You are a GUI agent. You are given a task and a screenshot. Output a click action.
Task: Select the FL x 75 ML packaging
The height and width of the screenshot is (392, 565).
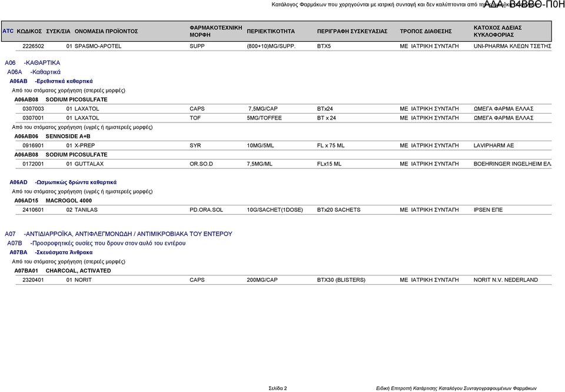pyautogui.click(x=331, y=145)
